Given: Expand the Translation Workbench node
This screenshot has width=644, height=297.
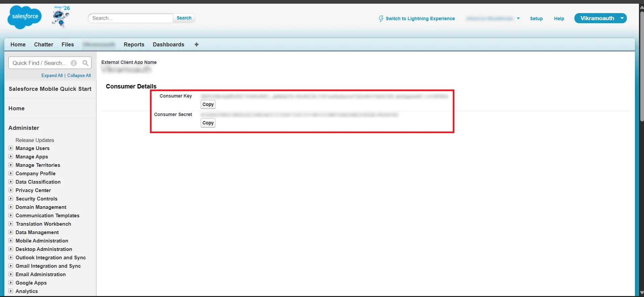Looking at the screenshot, I should (11, 224).
